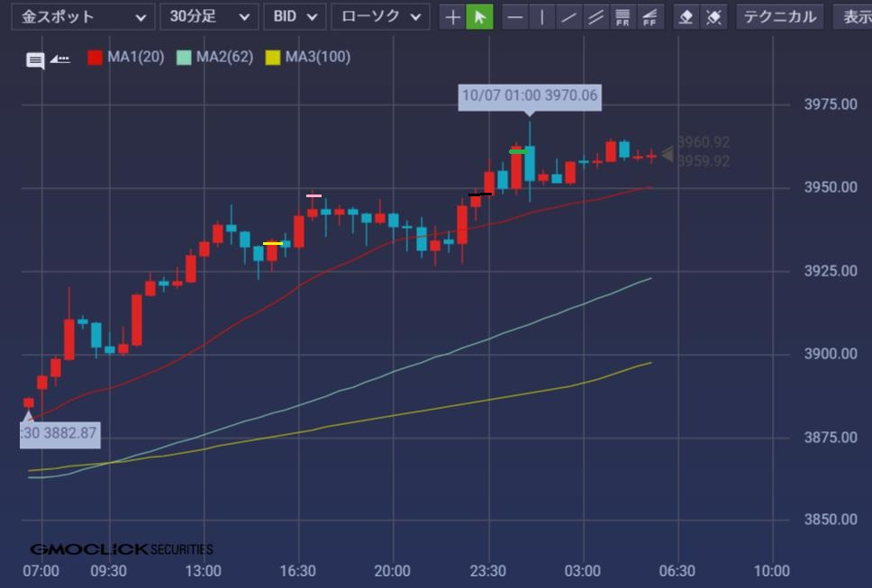Select the crosshair cursor tool
872x588 pixels.
coord(453,16)
